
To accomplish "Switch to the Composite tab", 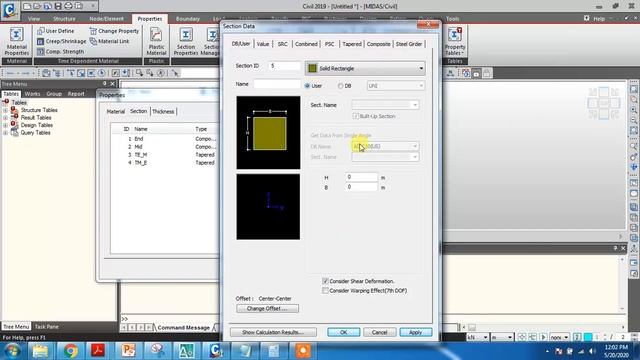I will (378, 44).
